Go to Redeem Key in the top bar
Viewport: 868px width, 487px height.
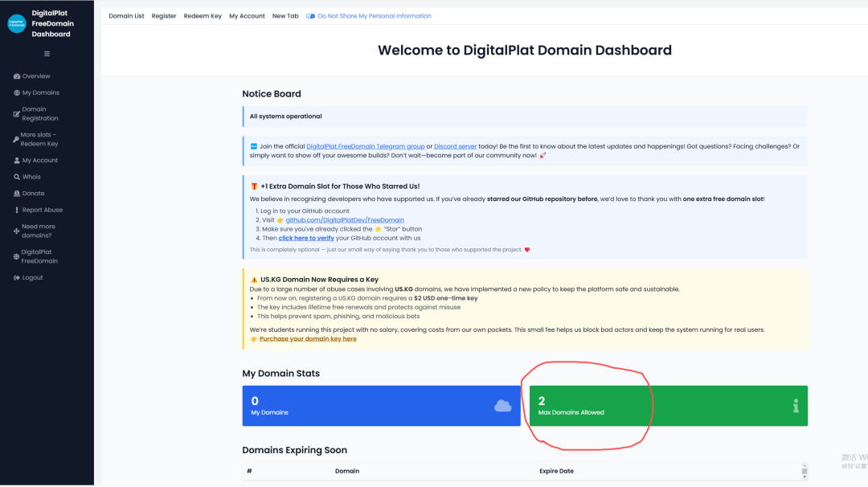(x=203, y=16)
